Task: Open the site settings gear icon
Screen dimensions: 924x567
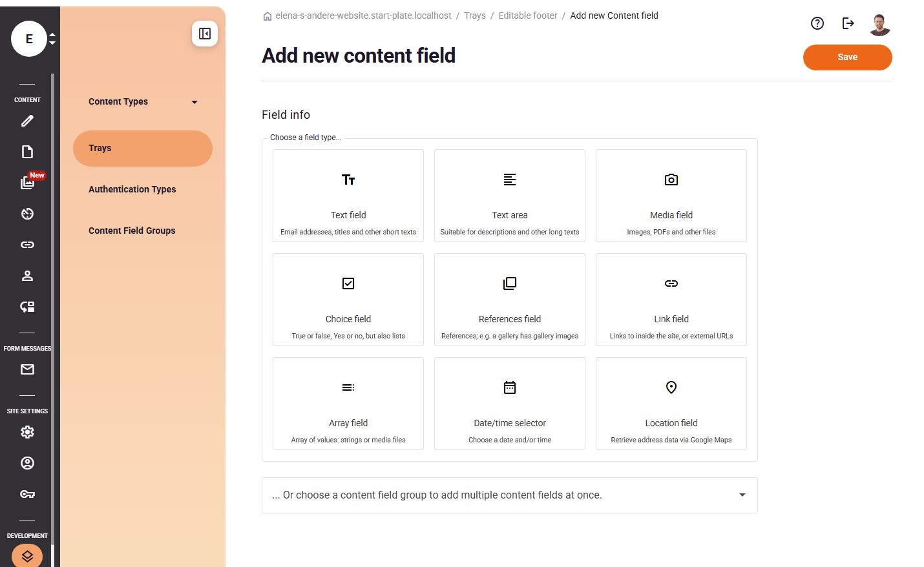Action: (x=27, y=432)
